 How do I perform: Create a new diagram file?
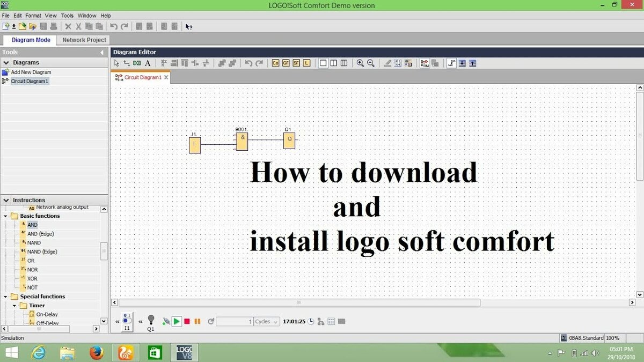(x=6, y=26)
